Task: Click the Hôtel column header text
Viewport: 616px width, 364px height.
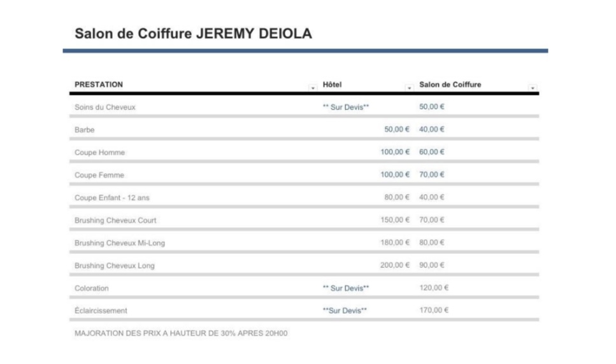Action: [332, 85]
